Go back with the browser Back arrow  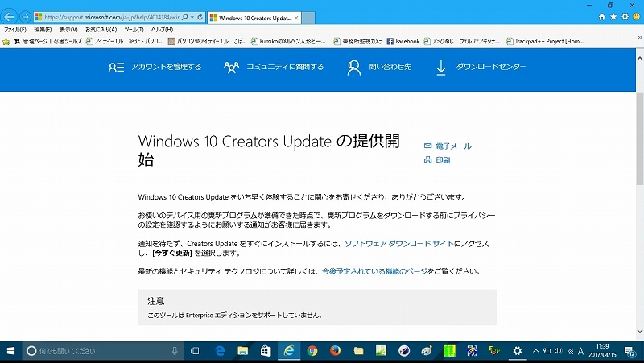(10, 17)
